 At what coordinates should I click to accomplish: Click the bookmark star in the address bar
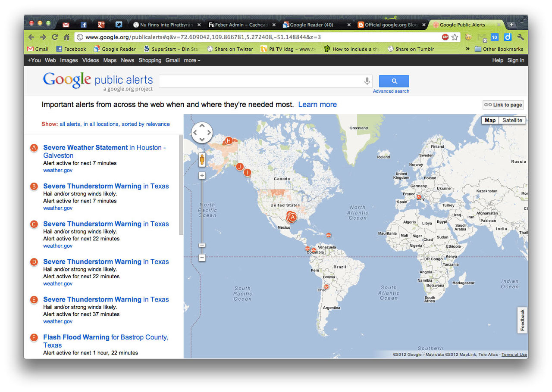tap(455, 38)
